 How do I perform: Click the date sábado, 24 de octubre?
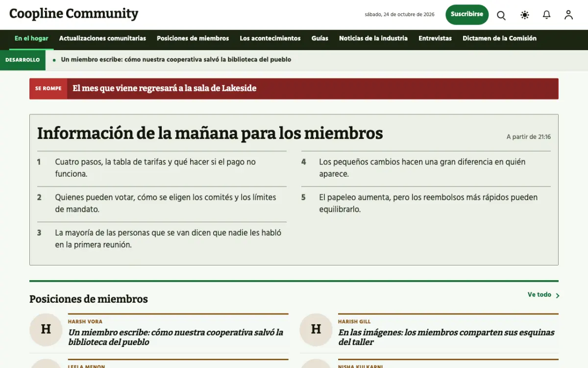click(x=399, y=15)
